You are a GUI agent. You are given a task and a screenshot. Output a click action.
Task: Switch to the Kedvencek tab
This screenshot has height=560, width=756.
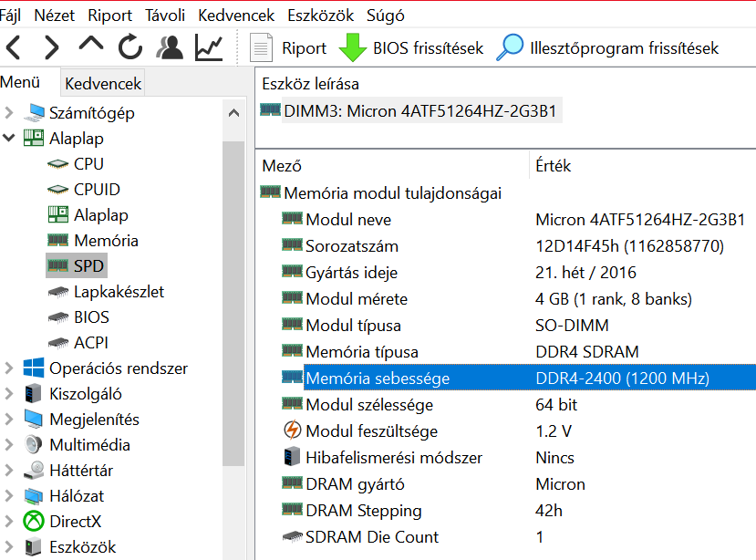103,83
